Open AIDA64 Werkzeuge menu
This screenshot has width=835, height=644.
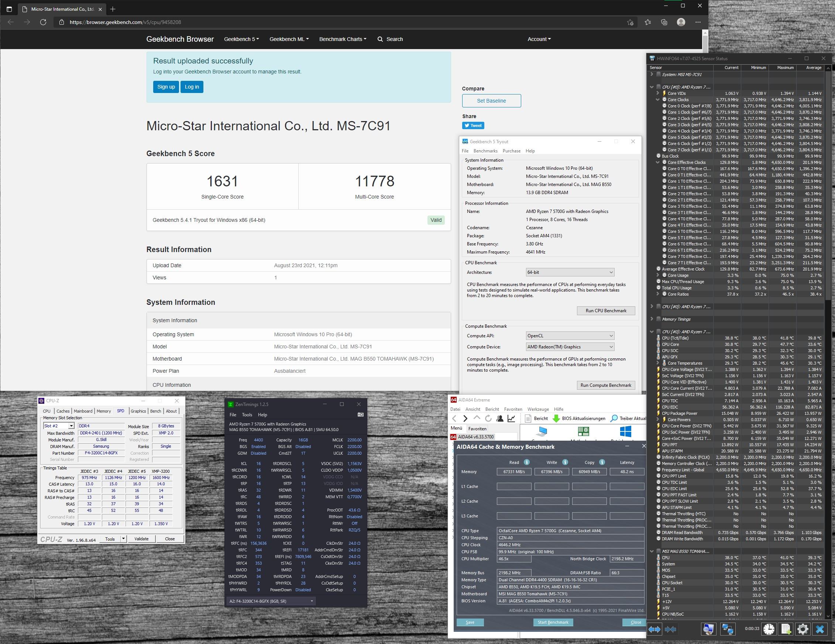click(538, 409)
